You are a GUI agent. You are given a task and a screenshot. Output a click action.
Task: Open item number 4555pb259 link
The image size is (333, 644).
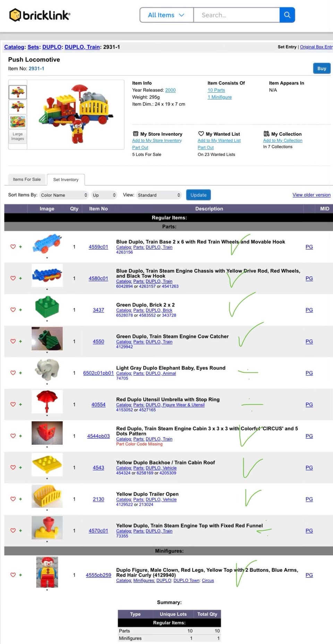(x=99, y=575)
